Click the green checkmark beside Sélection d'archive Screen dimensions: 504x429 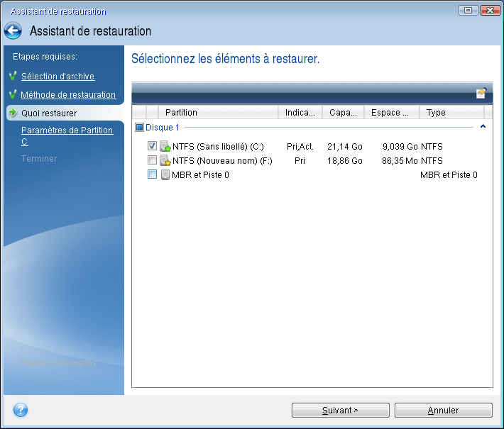point(12,76)
